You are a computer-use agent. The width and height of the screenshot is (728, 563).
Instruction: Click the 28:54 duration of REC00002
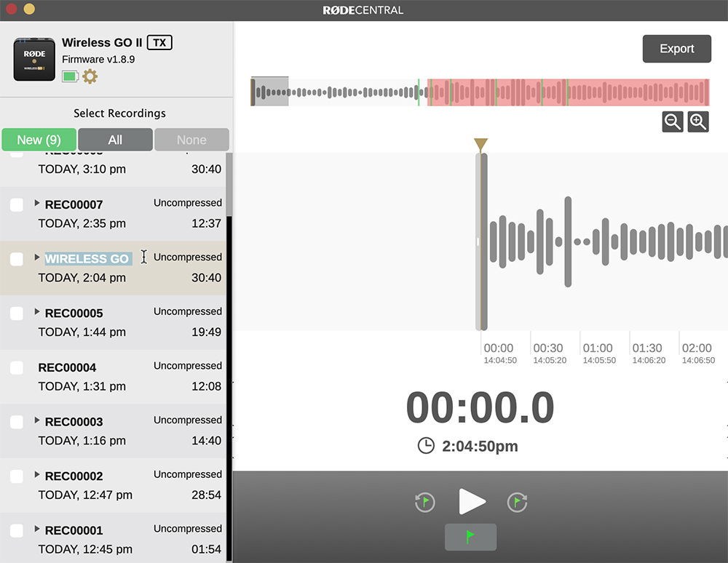(206, 495)
